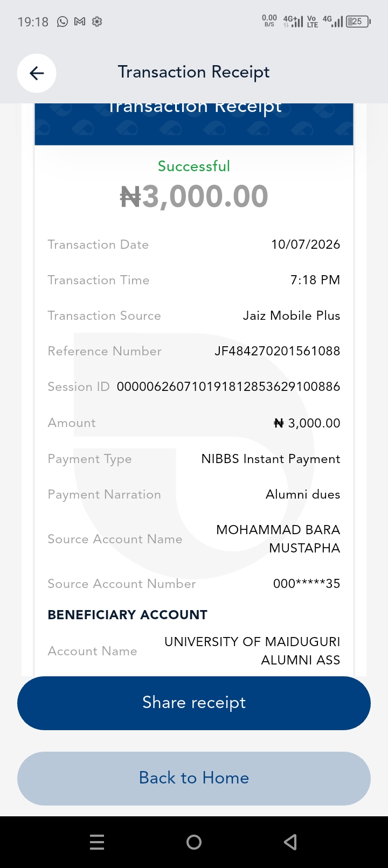
Task: Tap the system back triangle button
Action: click(x=290, y=842)
